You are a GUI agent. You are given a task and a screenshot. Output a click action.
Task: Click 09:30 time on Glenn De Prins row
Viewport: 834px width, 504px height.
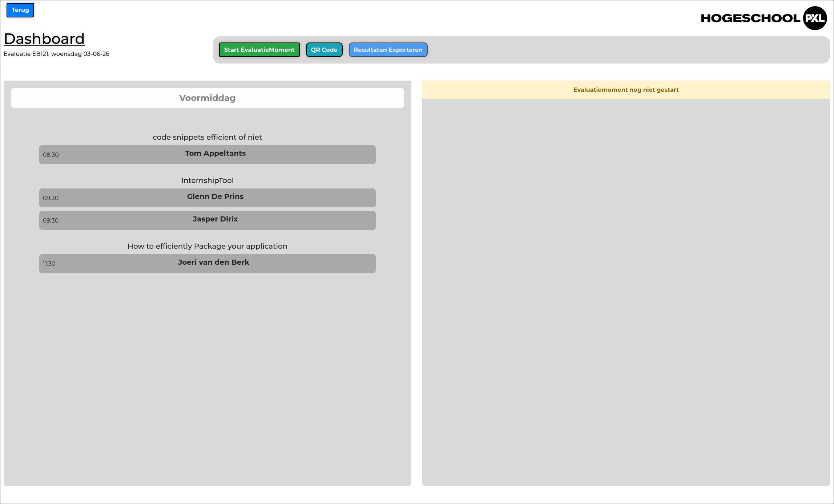tap(51, 198)
